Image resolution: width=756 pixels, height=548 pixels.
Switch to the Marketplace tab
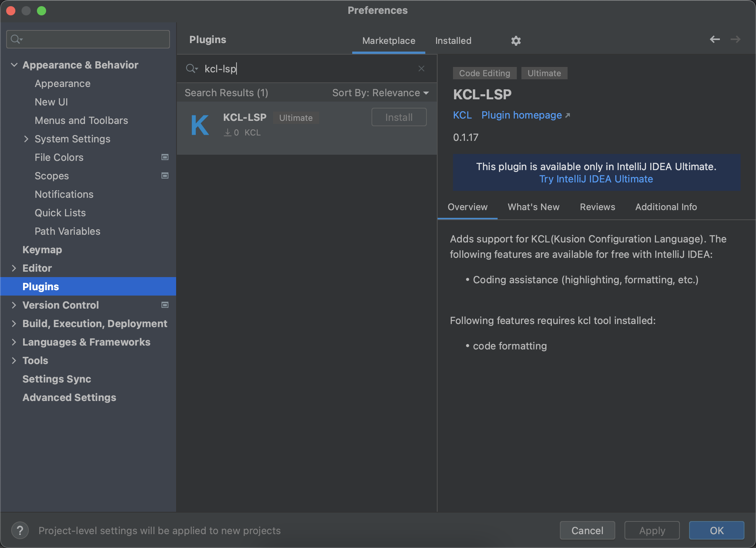(387, 40)
